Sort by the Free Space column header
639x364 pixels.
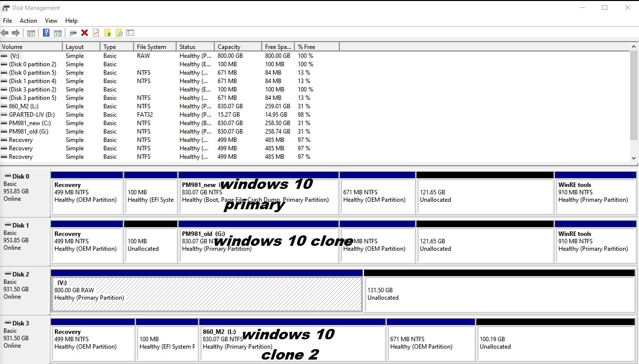click(x=278, y=47)
